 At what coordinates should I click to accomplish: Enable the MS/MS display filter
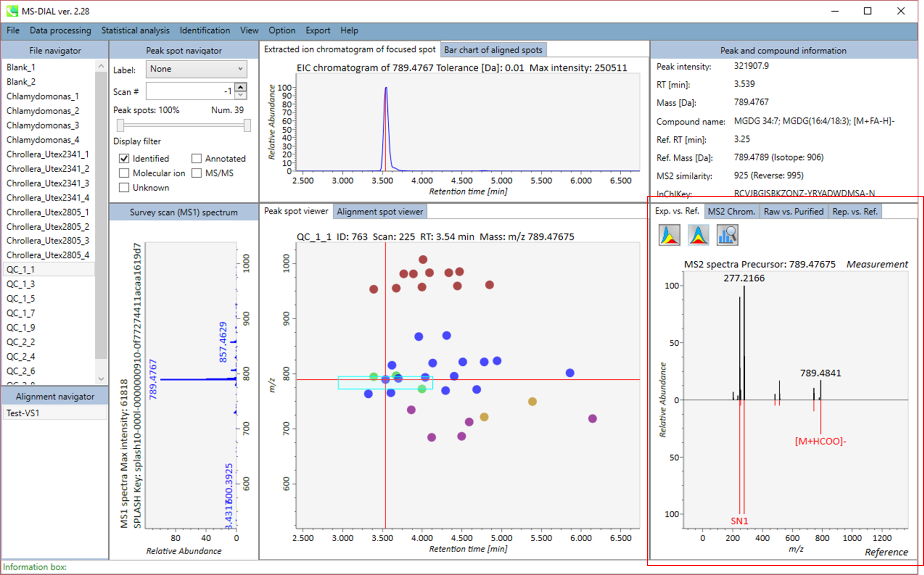196,173
